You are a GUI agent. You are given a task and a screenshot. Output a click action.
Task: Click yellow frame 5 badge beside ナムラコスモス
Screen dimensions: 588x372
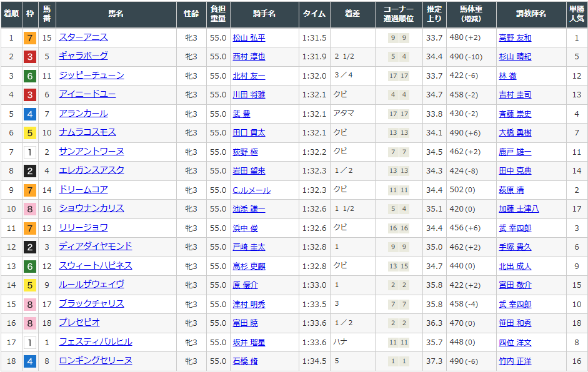[x=29, y=133]
